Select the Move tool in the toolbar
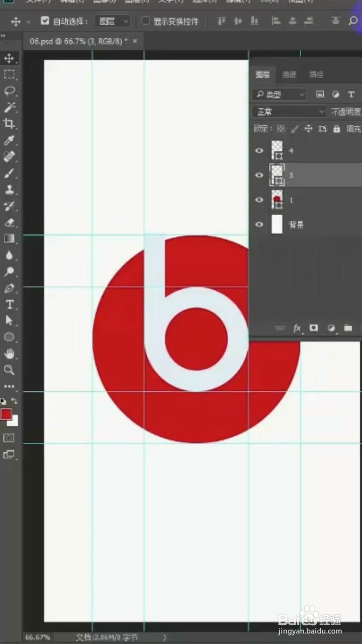362x644 pixels. pyautogui.click(x=9, y=58)
